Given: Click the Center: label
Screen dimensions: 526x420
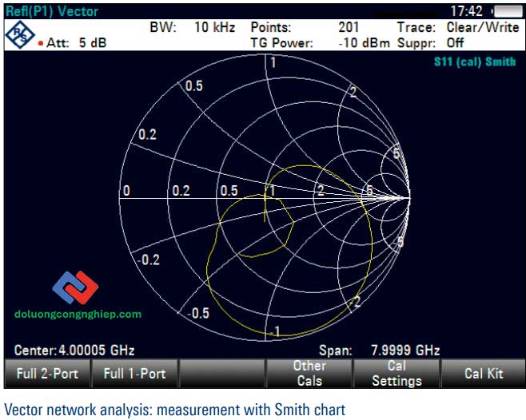Looking at the screenshot, I should tap(35, 351).
